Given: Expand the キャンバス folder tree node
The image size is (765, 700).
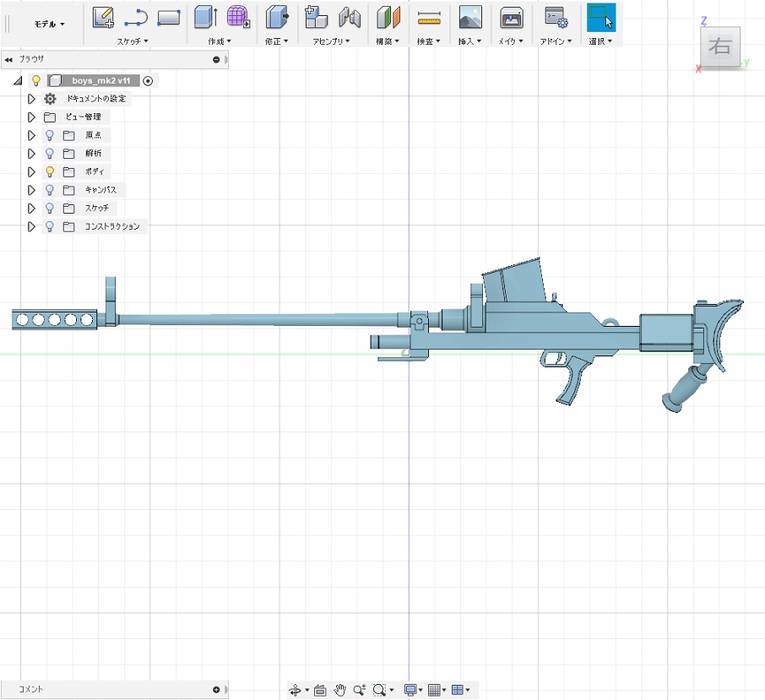Looking at the screenshot, I should (32, 190).
